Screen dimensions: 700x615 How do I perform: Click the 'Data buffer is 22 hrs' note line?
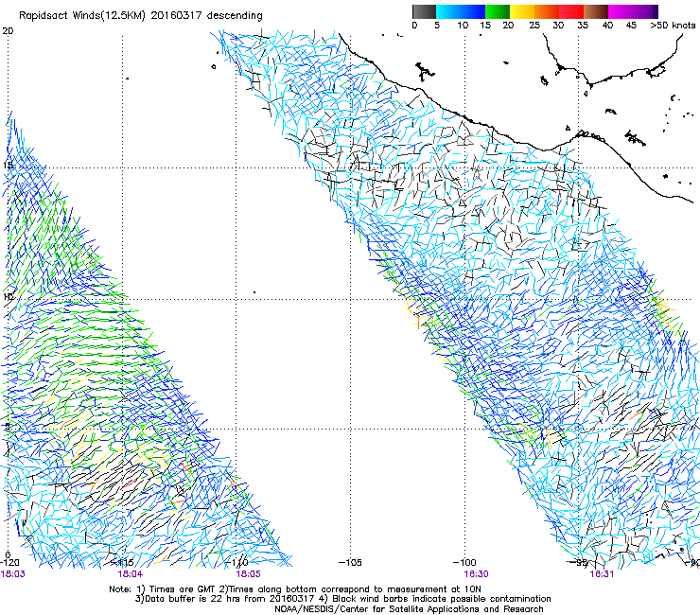click(x=342, y=599)
